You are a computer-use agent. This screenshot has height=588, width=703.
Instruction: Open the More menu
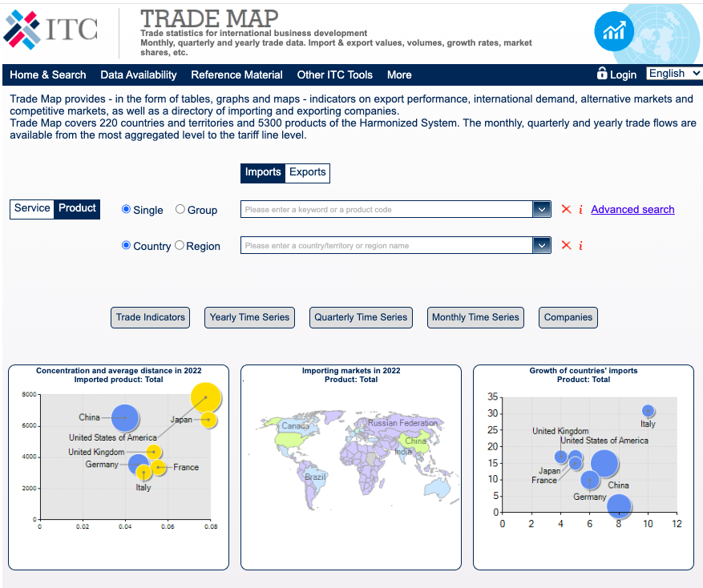[x=399, y=75]
